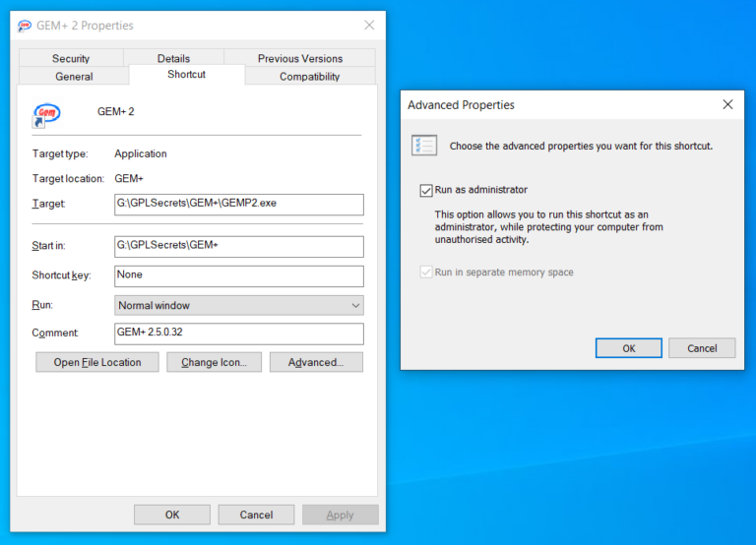Switch to the Security tab
Screen dimensions: 756x545
click(x=71, y=59)
